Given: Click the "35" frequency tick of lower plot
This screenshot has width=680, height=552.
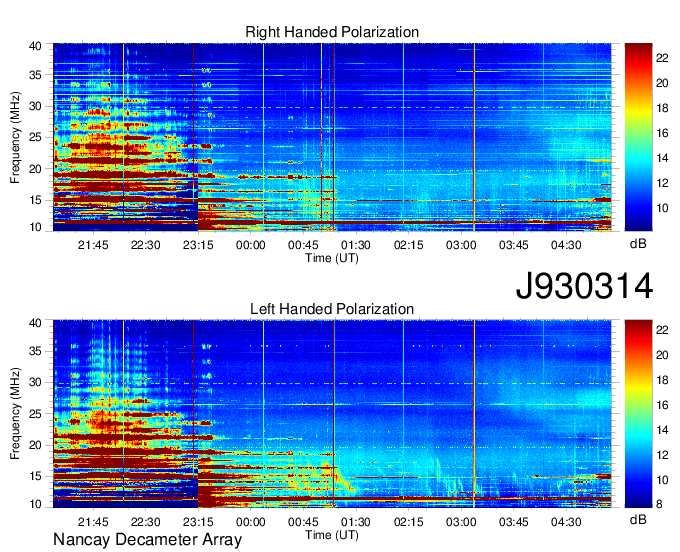Looking at the screenshot, I should coord(35,351).
